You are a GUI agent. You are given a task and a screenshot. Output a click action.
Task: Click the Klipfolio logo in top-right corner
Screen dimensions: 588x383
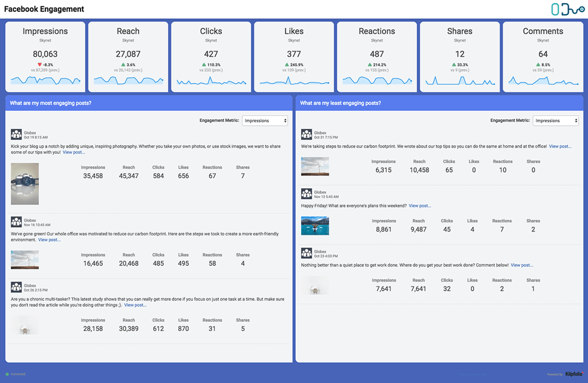point(567,9)
